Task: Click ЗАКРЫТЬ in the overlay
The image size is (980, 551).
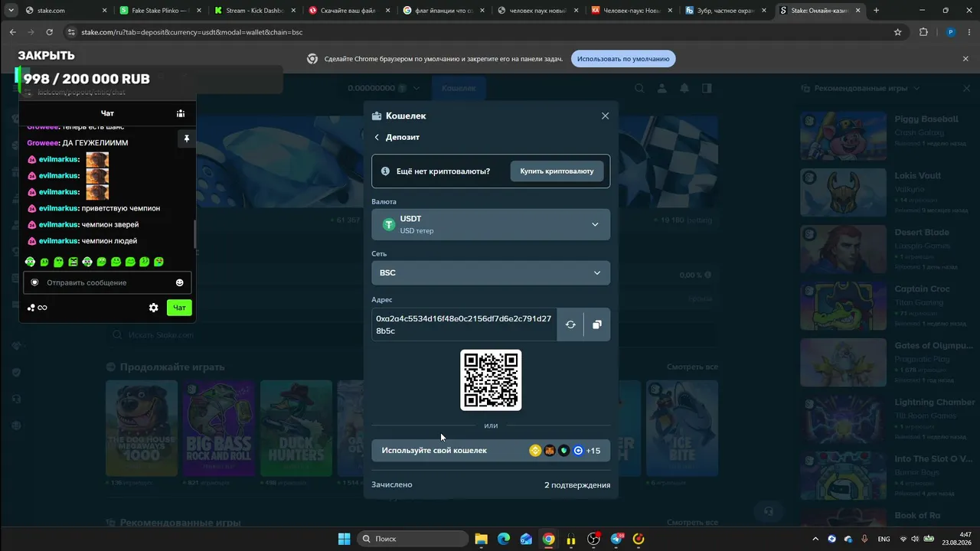Action: [x=47, y=56]
